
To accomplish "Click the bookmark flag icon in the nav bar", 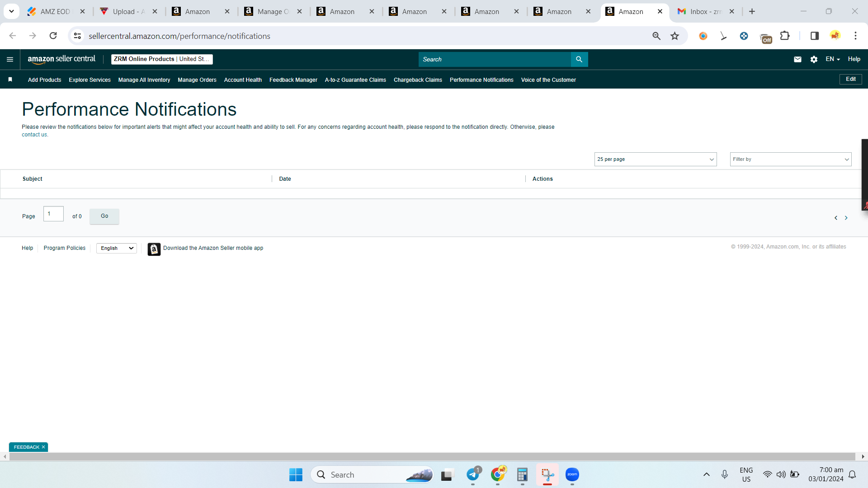I will point(10,80).
